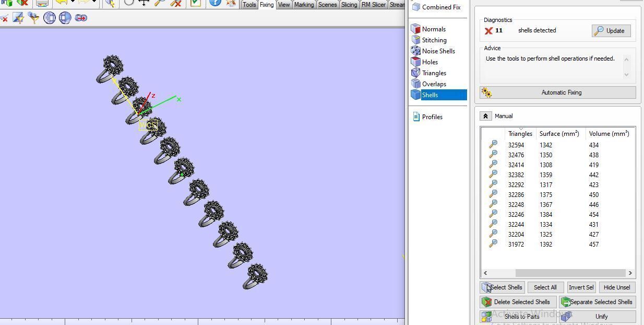Click the surface value 1392
This screenshot has height=325, width=644.
[x=546, y=245]
